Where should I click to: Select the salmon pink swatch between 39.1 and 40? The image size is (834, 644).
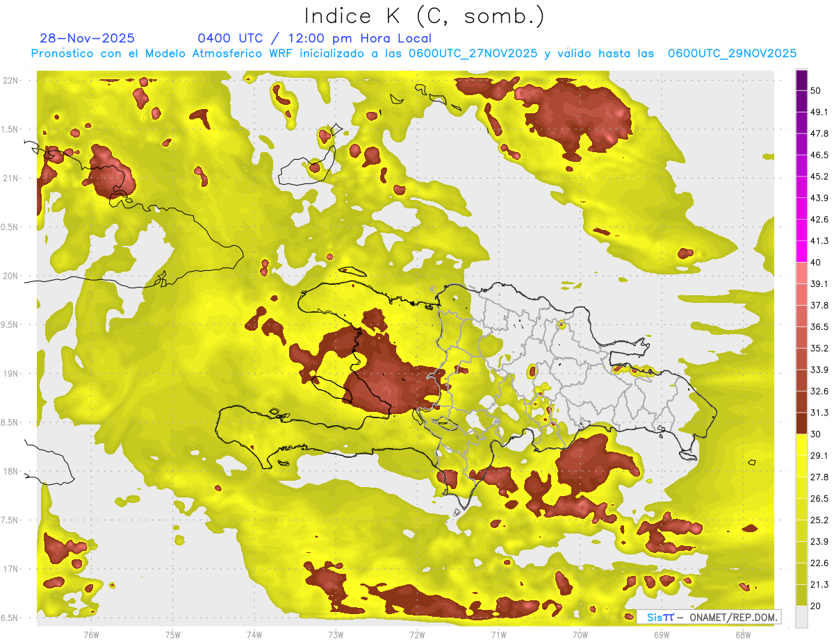(801, 272)
